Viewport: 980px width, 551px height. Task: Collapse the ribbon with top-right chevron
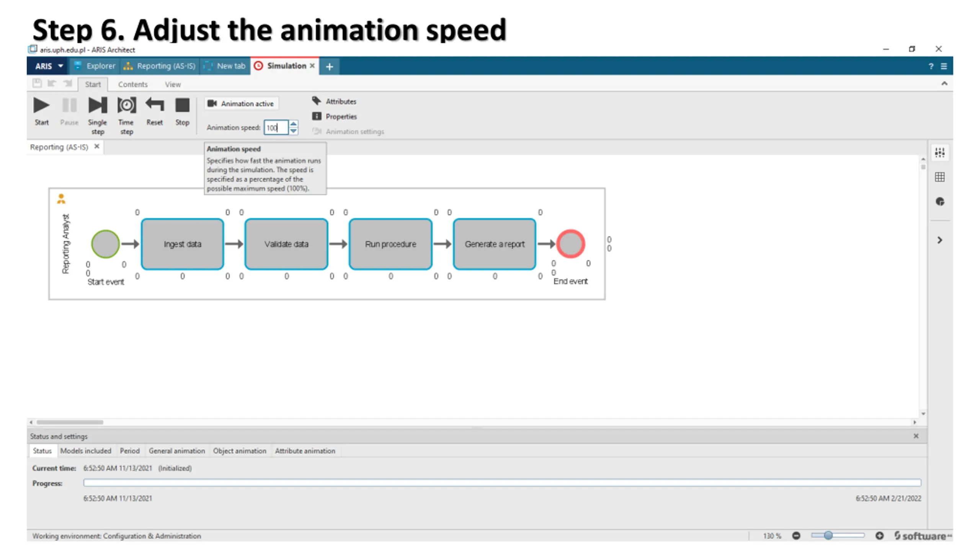point(944,84)
